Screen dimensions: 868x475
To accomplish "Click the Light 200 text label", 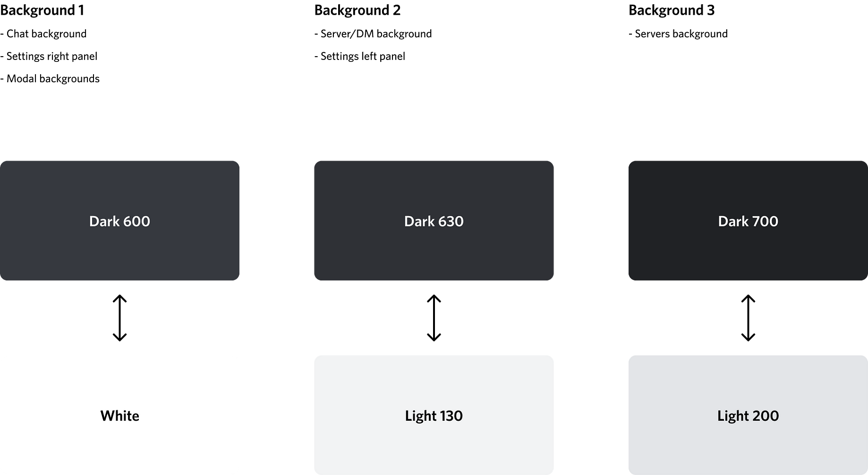I will click(748, 416).
